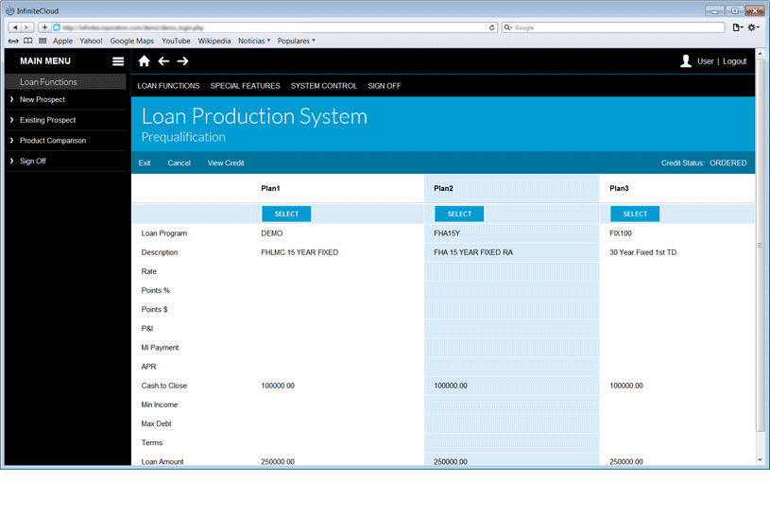The image size is (770, 532).
Task: Click the View Credit link
Action: (226, 163)
